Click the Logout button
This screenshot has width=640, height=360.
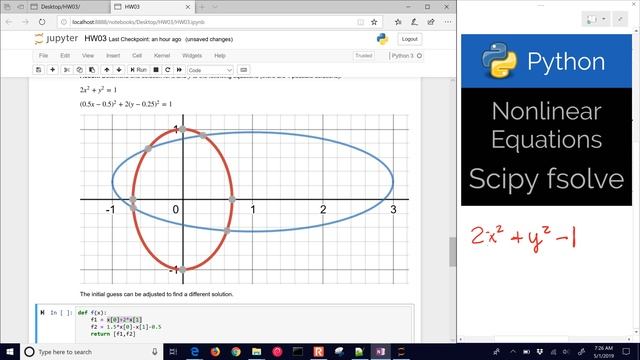coord(409,39)
